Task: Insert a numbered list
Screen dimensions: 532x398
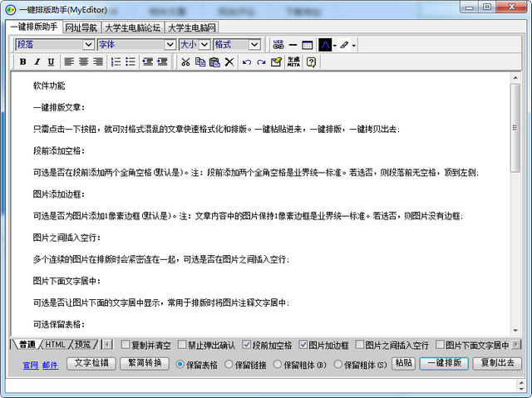Action: [x=116, y=61]
